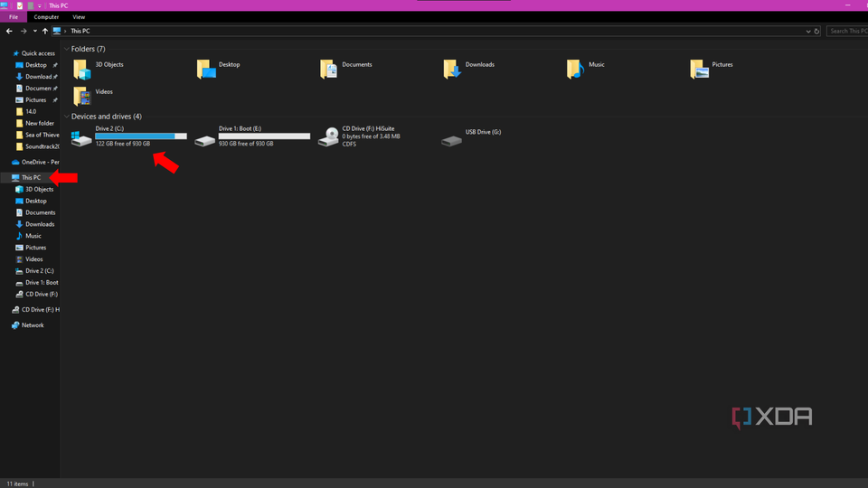Open pinned Desktop under Quick access
This screenshot has height=488, width=868.
click(x=36, y=65)
